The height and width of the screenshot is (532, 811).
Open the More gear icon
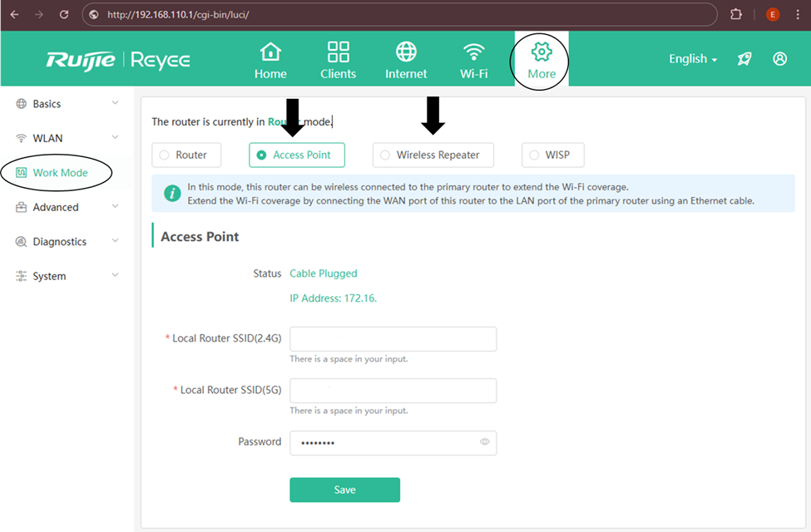click(x=541, y=52)
